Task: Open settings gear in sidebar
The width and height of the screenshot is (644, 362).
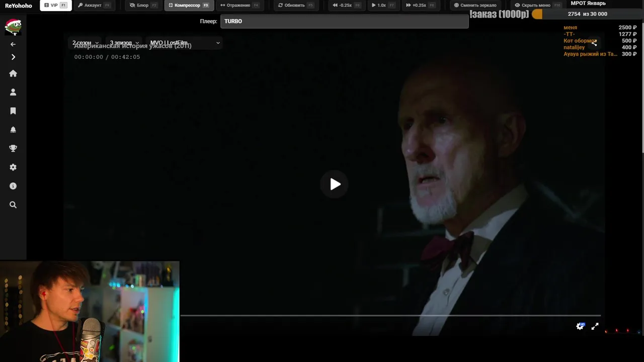Action: pos(13,167)
